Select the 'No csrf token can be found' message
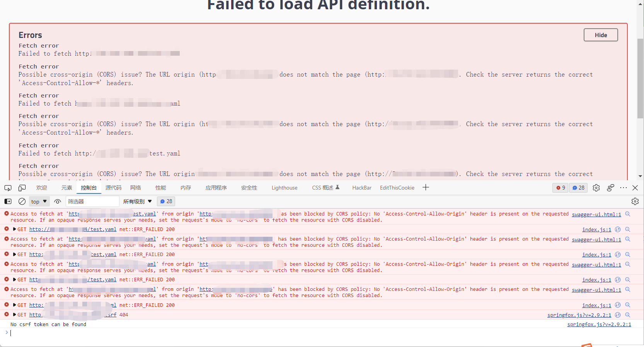The width and height of the screenshot is (644, 347). click(48, 325)
